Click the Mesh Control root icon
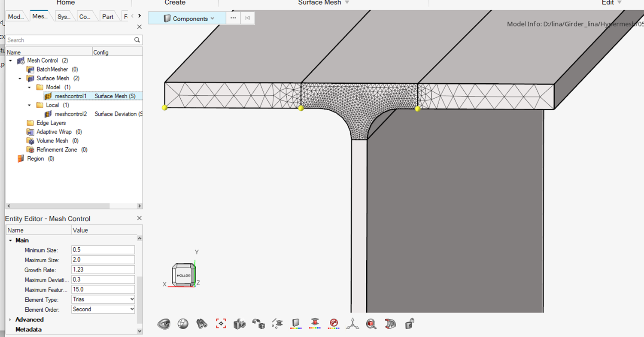The width and height of the screenshot is (644, 337). tap(21, 61)
